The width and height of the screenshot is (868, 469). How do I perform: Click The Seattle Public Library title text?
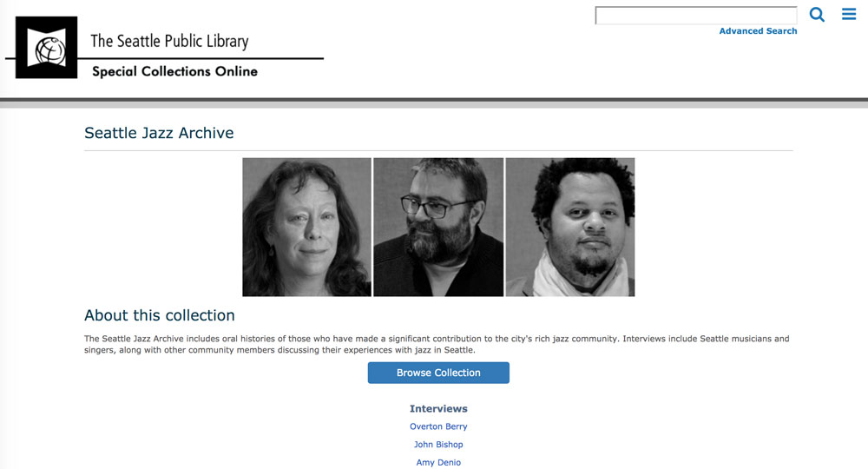click(x=169, y=41)
